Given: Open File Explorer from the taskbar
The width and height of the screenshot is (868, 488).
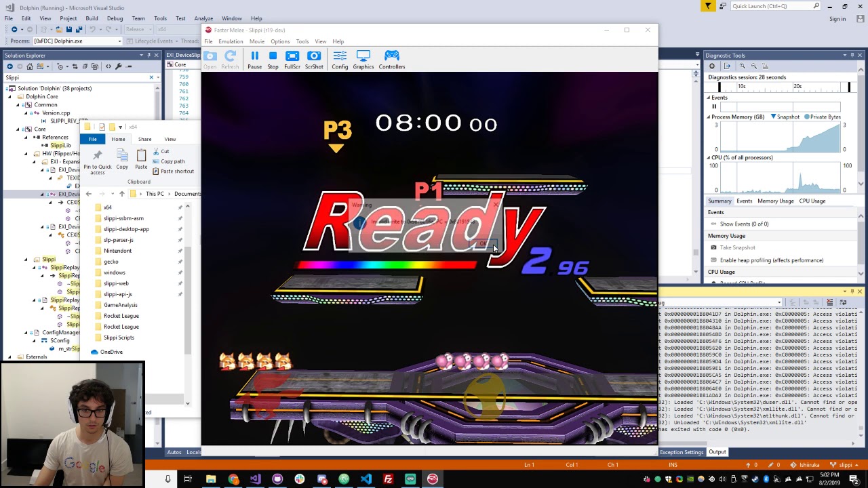Looking at the screenshot, I should coord(211,479).
